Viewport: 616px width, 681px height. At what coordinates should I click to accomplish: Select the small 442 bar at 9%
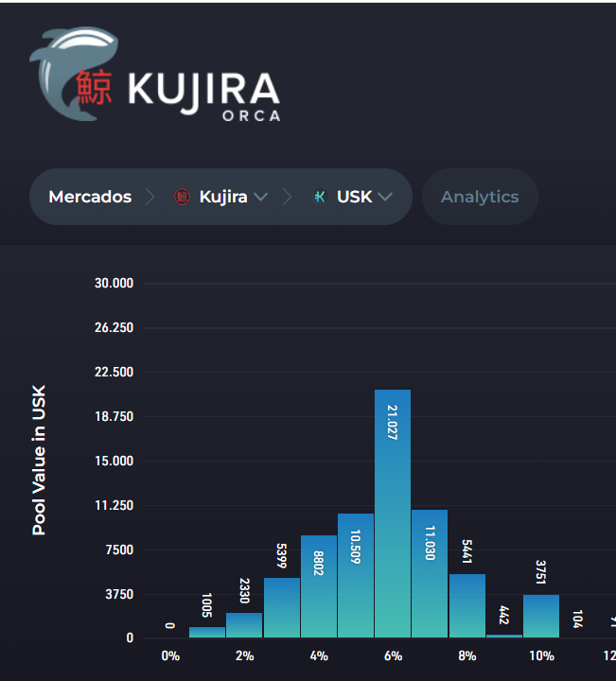click(x=504, y=636)
